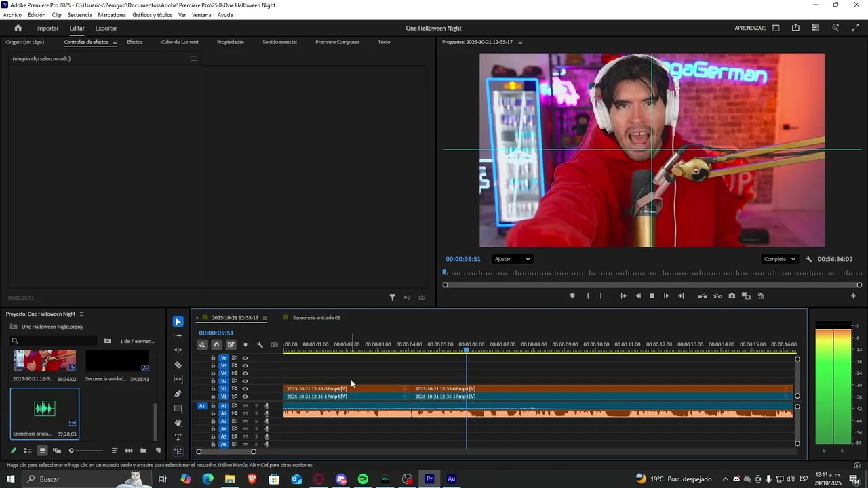
Task: Click APRENDIZAJE link
Action: tap(750, 28)
